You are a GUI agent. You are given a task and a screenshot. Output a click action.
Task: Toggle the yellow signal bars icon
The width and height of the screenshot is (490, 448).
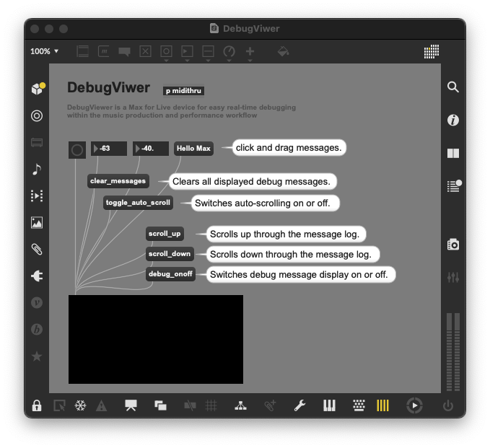point(382,405)
